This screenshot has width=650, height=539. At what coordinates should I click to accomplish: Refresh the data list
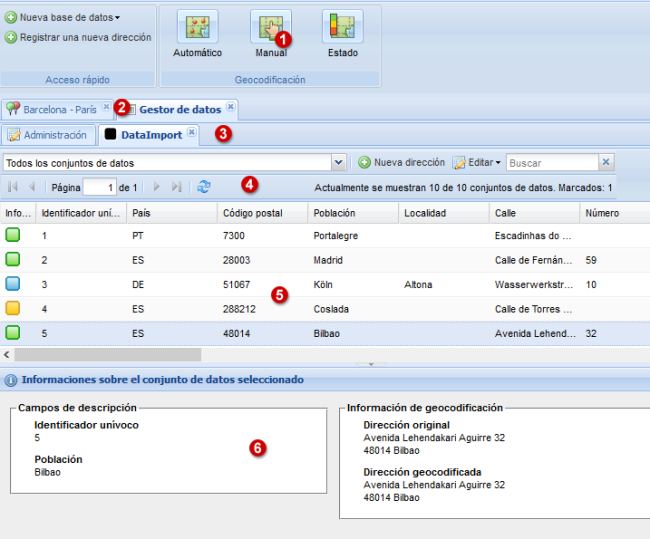pyautogui.click(x=204, y=187)
